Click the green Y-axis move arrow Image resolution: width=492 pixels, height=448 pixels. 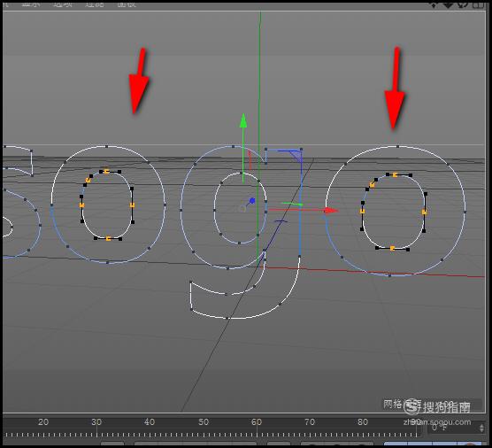click(243, 121)
